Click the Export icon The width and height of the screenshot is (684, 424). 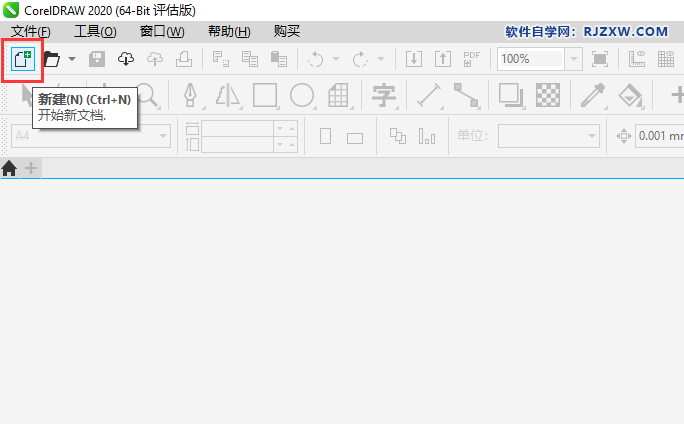(443, 59)
